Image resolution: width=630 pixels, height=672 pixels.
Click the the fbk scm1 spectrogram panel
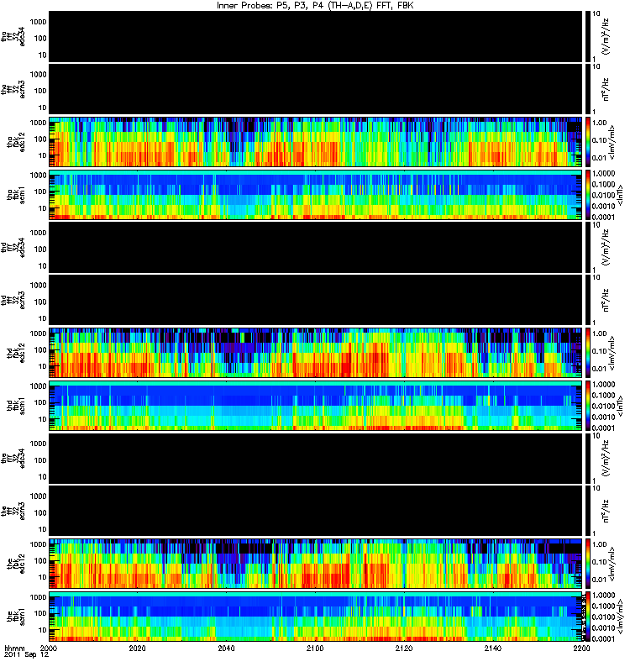point(316,617)
